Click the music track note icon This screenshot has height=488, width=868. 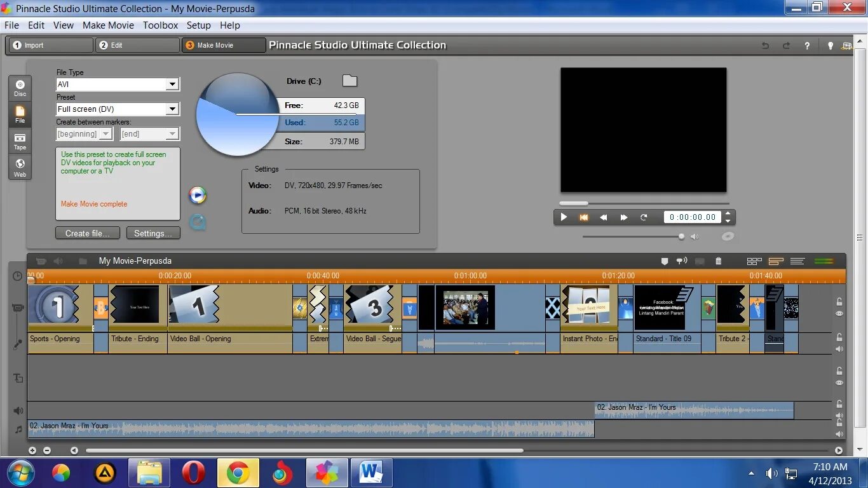coord(18,430)
